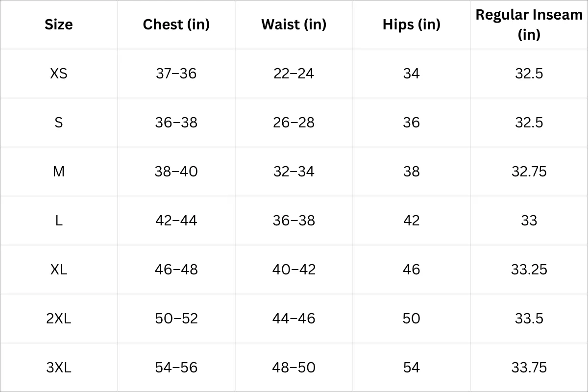Viewport: 588px width, 392px height.
Task: Click the Regular Inseam (in) header
Action: click(x=529, y=24)
